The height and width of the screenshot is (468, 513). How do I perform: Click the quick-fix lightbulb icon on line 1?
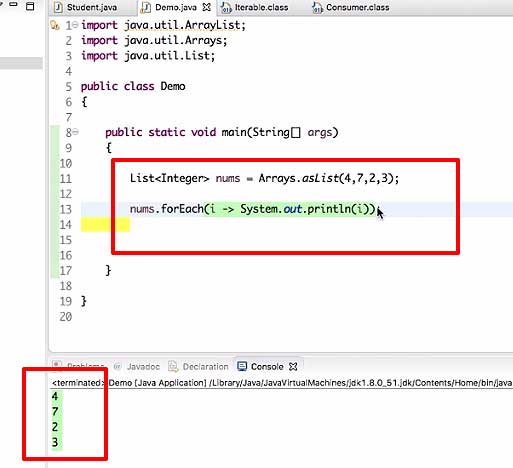point(55,25)
